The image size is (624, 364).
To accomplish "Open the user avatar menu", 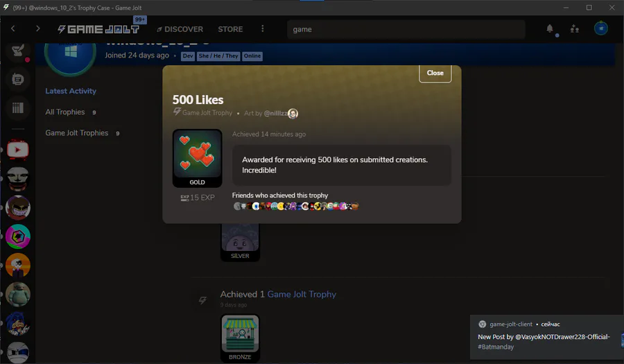I will pyautogui.click(x=601, y=28).
